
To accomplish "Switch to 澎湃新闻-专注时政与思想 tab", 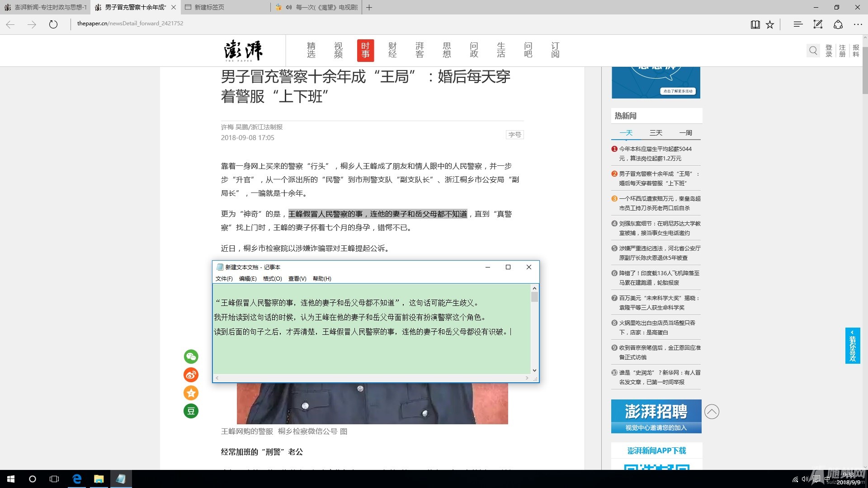I will coord(45,7).
